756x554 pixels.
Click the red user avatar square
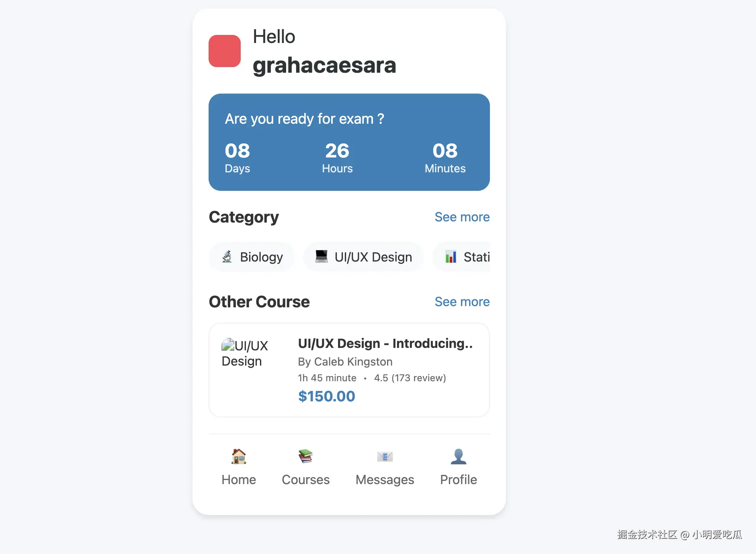225,51
